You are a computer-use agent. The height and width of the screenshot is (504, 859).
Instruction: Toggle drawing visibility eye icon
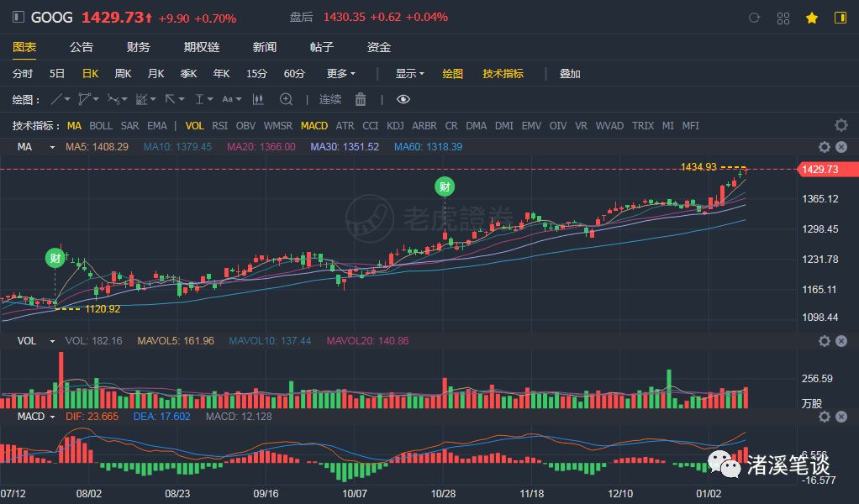403,99
